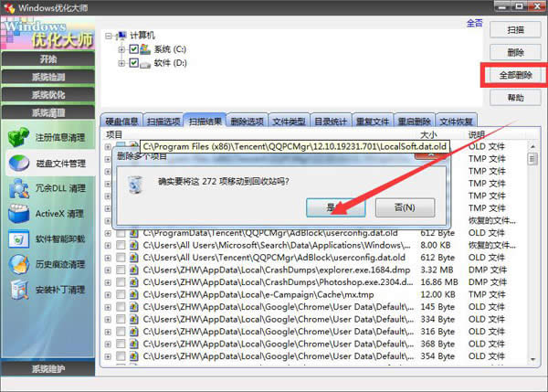Confirm deletion with 是 button
Viewport: 548px width, 392px height.
(336, 207)
